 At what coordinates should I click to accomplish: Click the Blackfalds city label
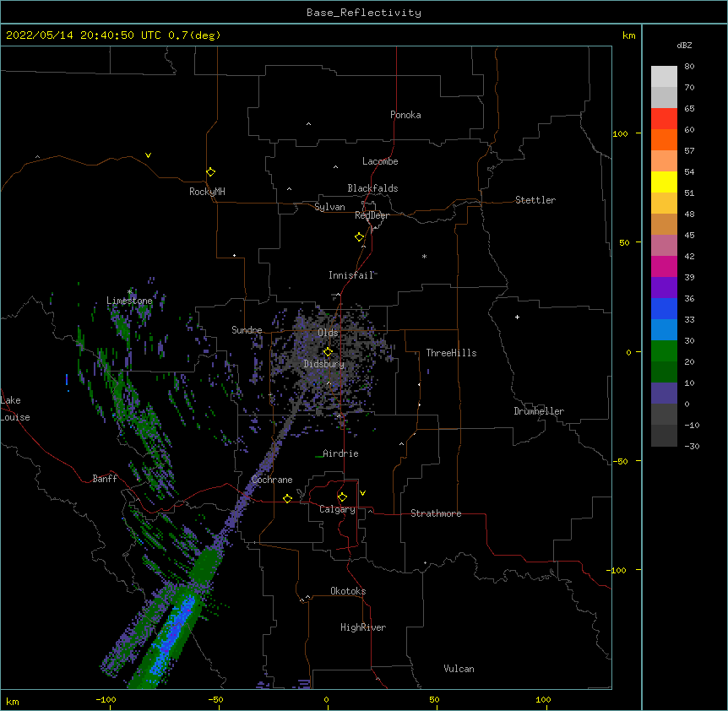[372, 188]
